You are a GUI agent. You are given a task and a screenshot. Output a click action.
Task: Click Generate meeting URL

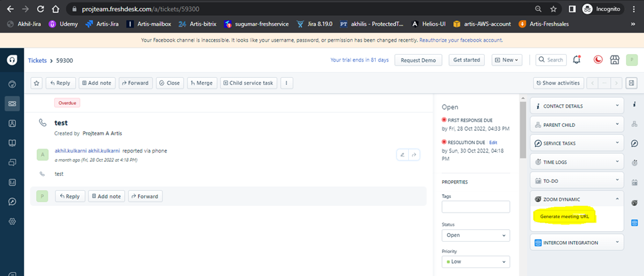point(564,217)
